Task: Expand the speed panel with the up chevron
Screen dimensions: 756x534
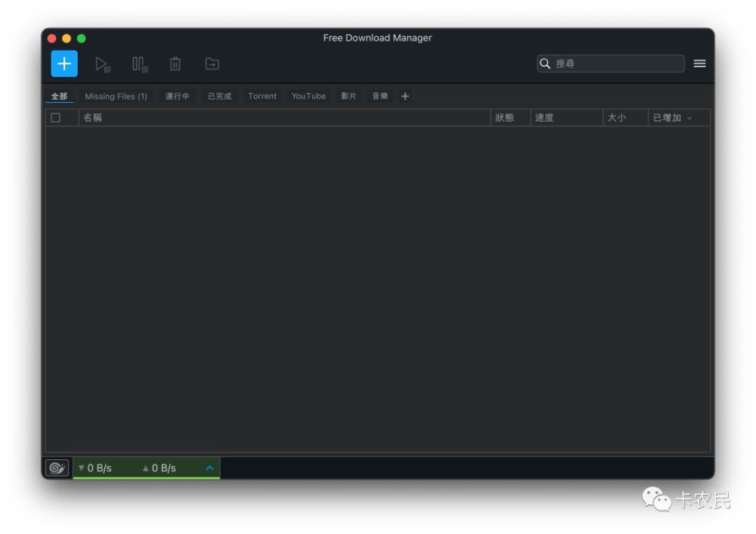Action: point(209,468)
